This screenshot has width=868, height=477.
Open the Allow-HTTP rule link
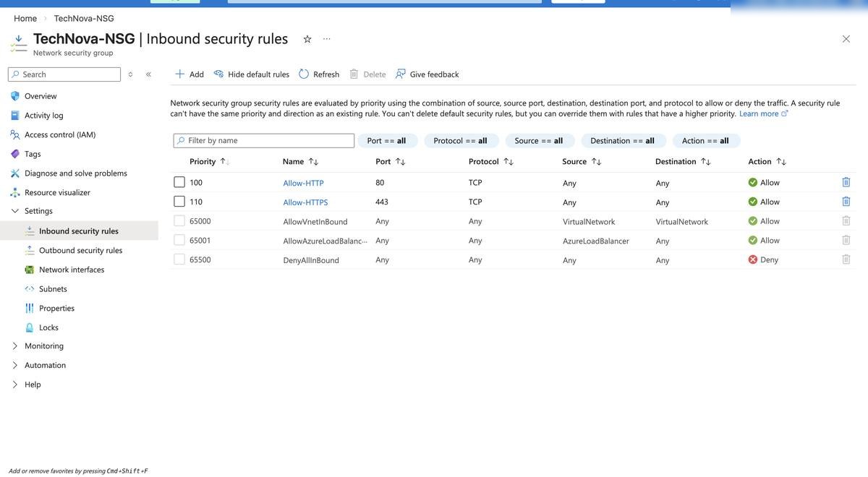click(303, 183)
